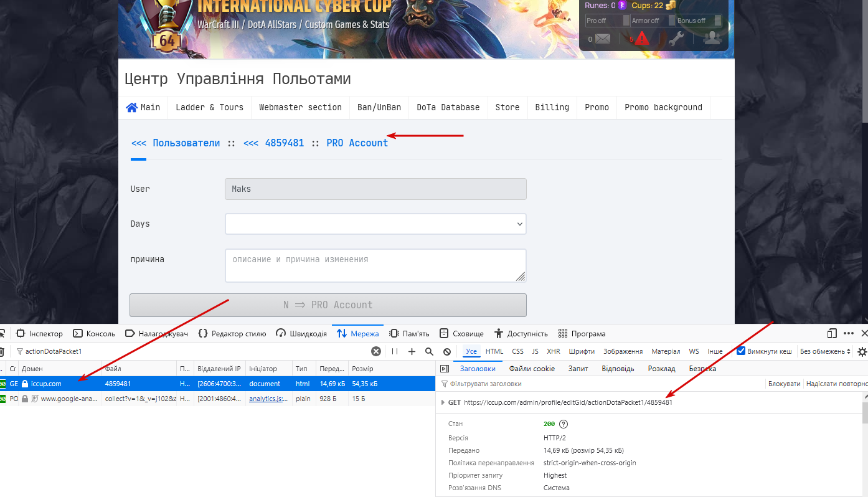Clear the network filter text

tap(376, 351)
